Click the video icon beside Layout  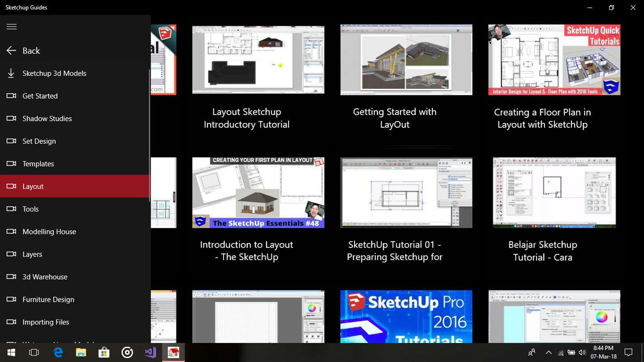[x=11, y=186]
